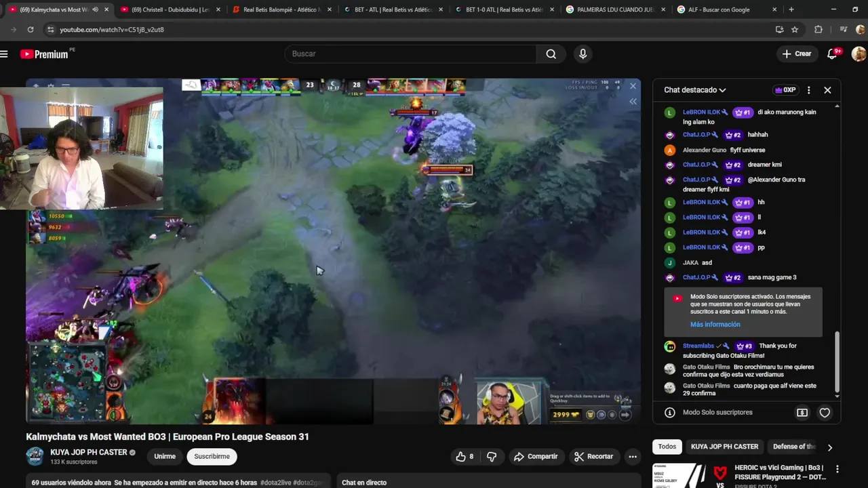Open the browser extensions puzzle icon
The height and width of the screenshot is (488, 868).
(x=818, y=30)
